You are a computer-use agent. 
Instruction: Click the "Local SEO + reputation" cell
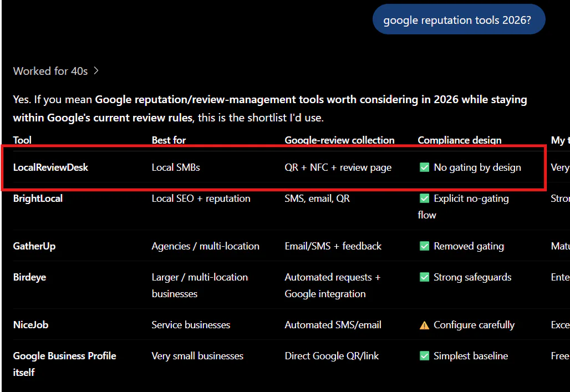point(201,198)
